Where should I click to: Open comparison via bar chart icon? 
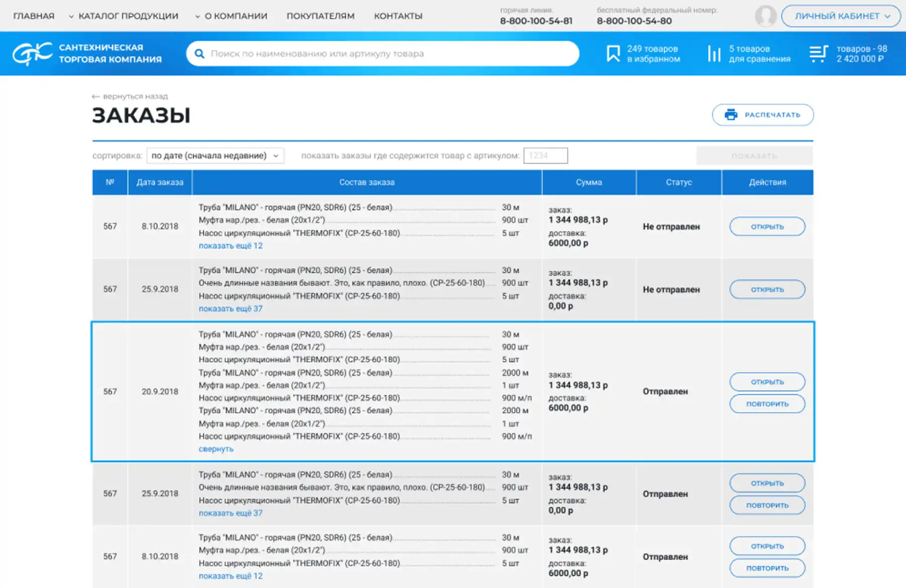(714, 54)
